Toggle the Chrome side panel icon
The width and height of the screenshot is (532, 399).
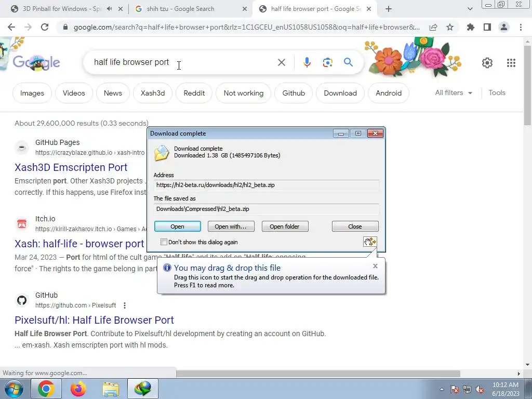(x=487, y=27)
